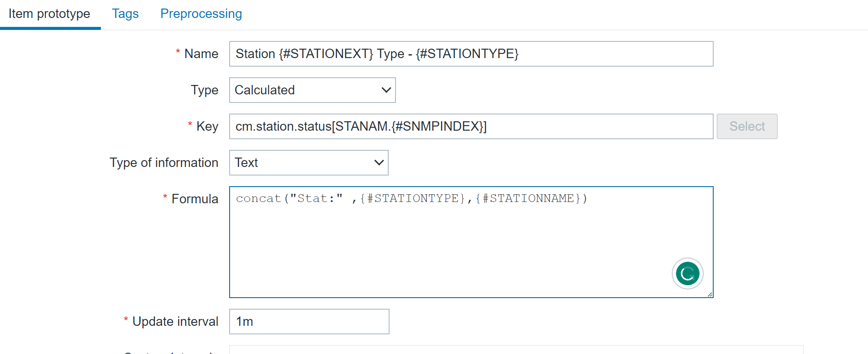Open the Tags tab

click(x=125, y=14)
